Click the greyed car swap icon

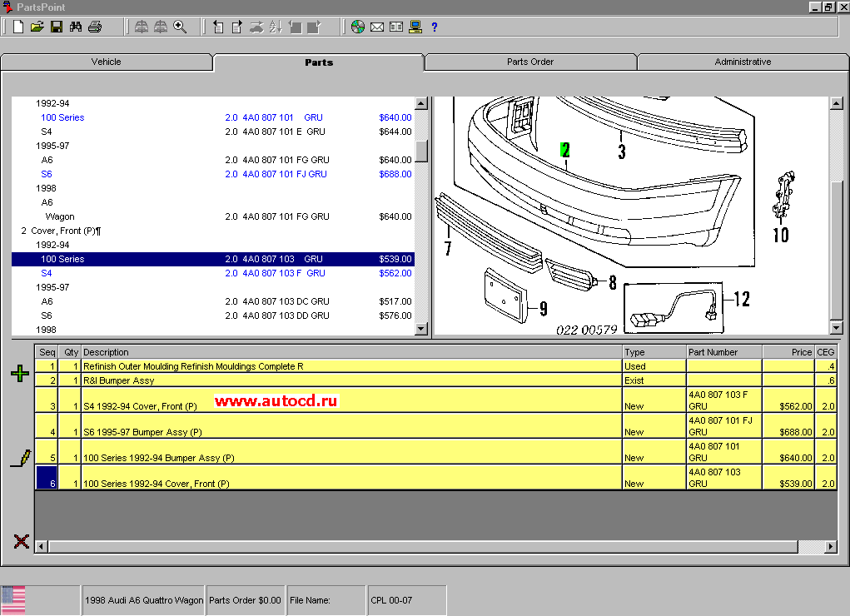point(256,27)
